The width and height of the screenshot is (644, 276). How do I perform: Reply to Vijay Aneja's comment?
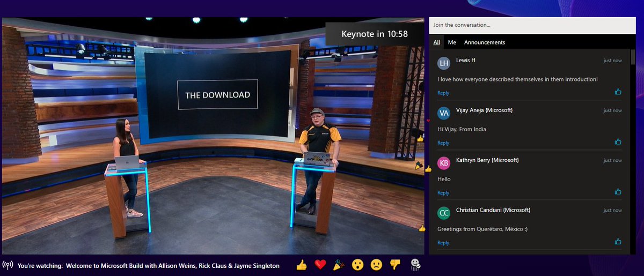[443, 143]
